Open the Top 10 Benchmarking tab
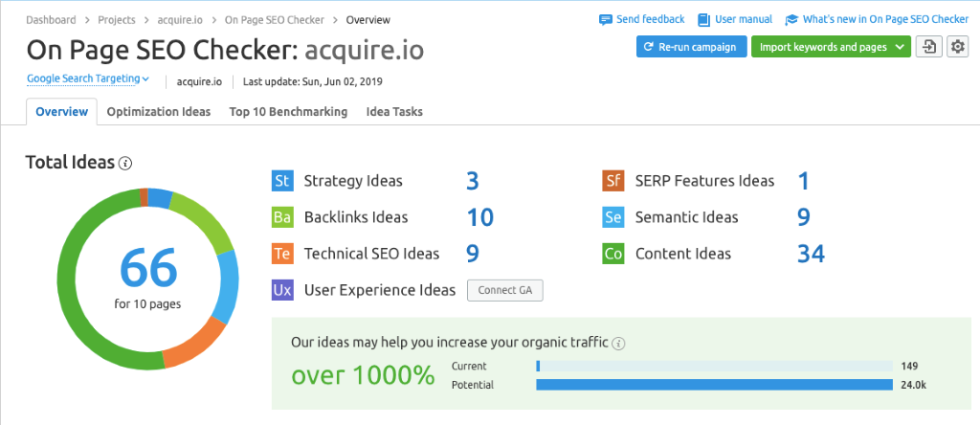980x425 pixels. (288, 112)
